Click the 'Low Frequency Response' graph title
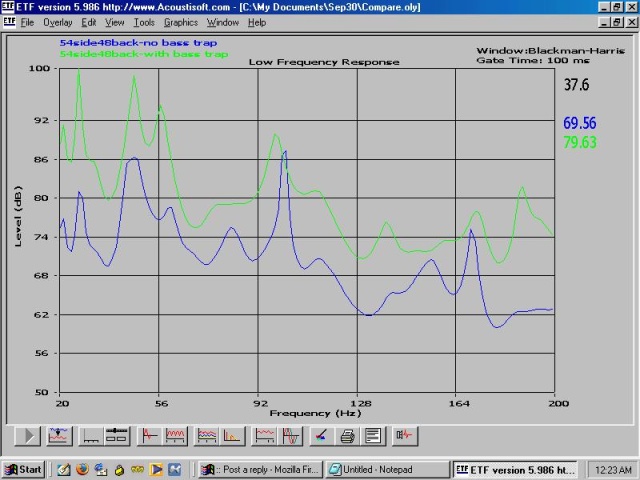 [324, 62]
